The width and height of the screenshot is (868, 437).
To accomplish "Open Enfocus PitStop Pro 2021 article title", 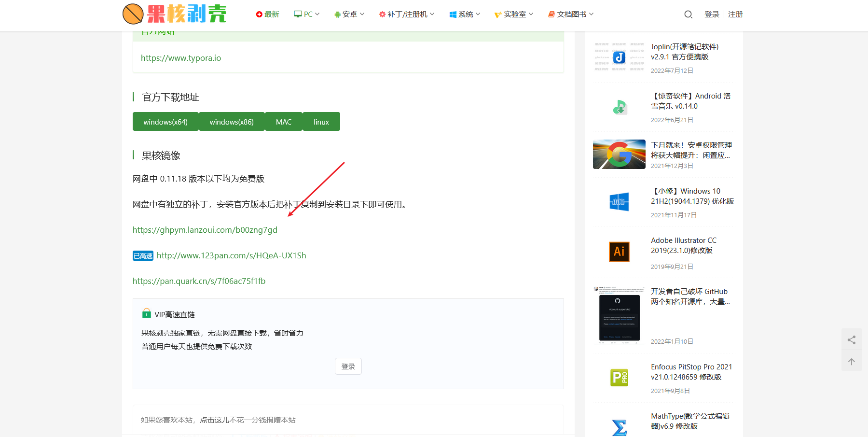I will [691, 372].
